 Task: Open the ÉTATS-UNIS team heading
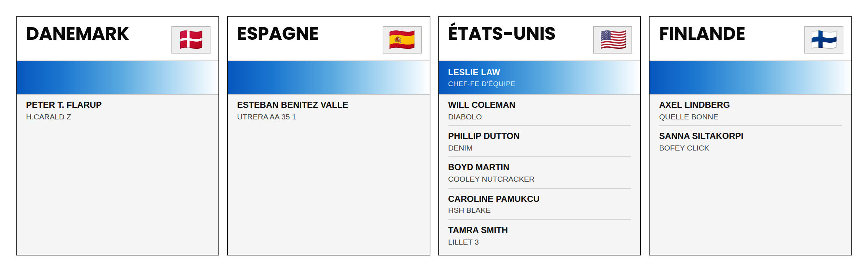tap(502, 33)
